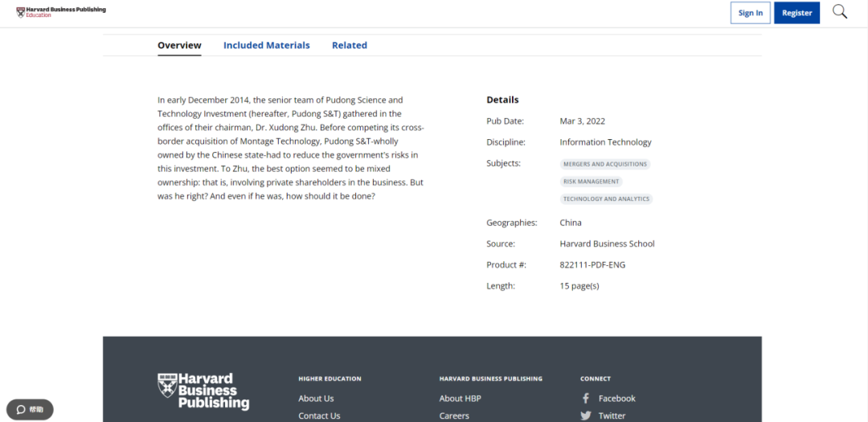This screenshot has height=422, width=868.
Task: Open the Twitter text link
Action: pyautogui.click(x=612, y=416)
